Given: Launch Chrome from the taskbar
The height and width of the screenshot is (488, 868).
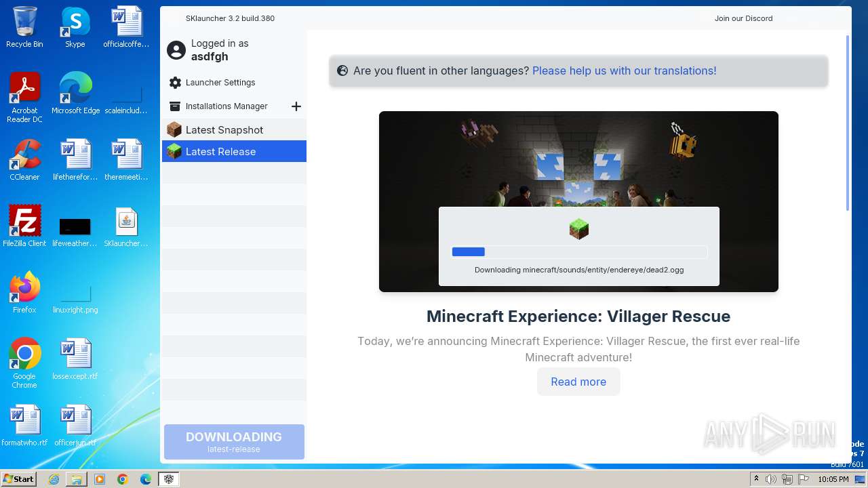Looking at the screenshot, I should 123,479.
